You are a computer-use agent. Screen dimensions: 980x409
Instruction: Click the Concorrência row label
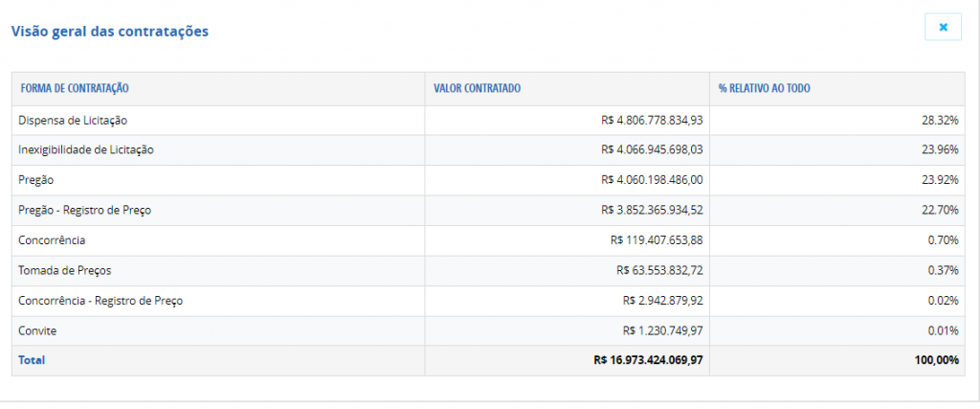(x=52, y=240)
